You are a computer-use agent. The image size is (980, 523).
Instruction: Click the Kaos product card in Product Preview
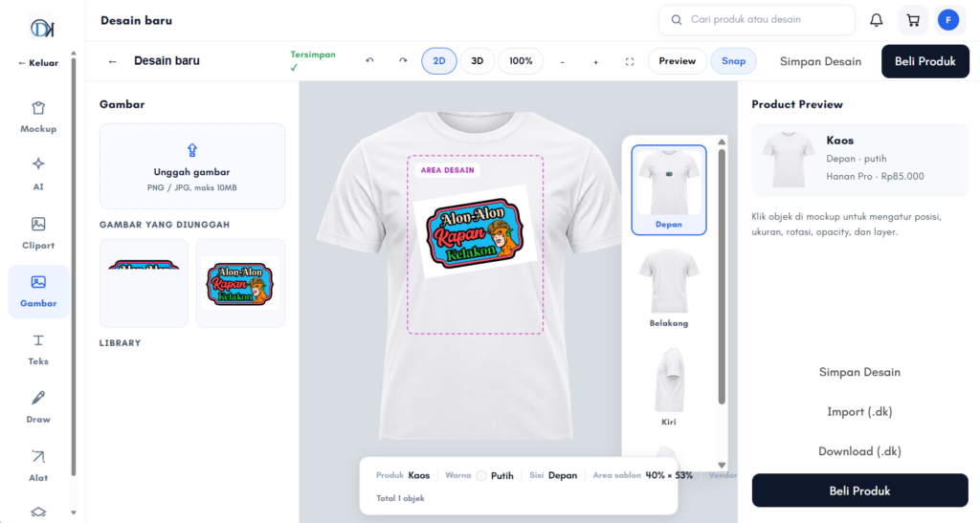click(x=859, y=159)
